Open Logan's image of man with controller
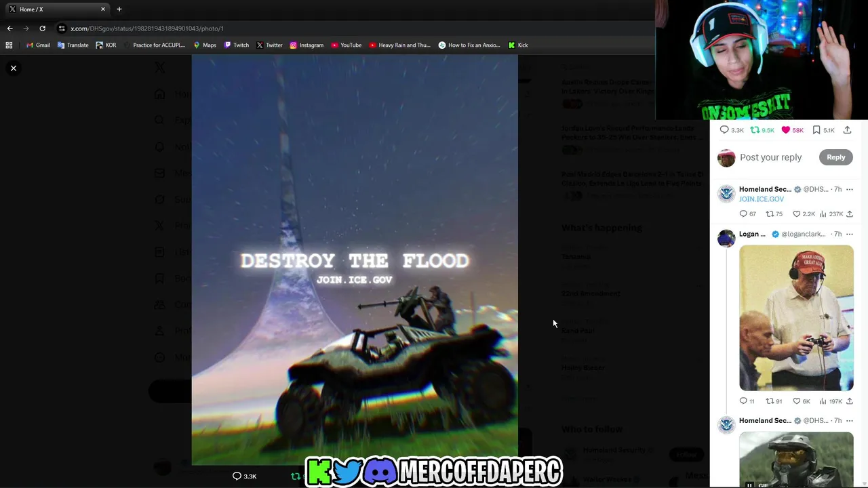This screenshot has height=488, width=868. pos(796,318)
